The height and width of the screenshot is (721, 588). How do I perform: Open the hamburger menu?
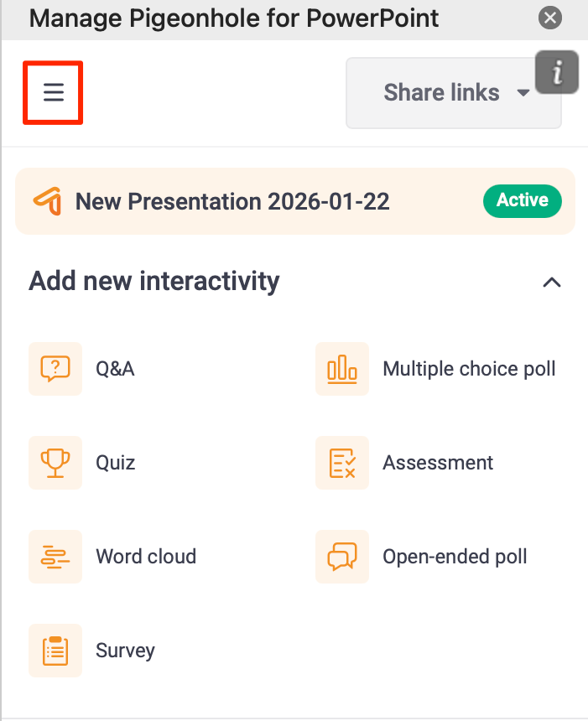(53, 92)
